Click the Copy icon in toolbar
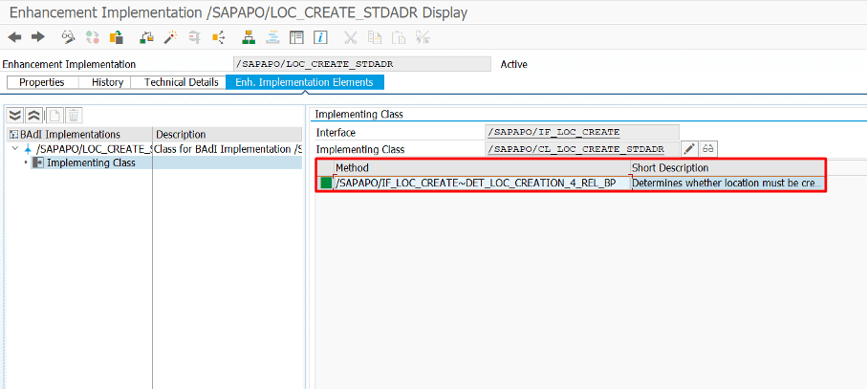The width and height of the screenshot is (868, 390). coord(375,37)
